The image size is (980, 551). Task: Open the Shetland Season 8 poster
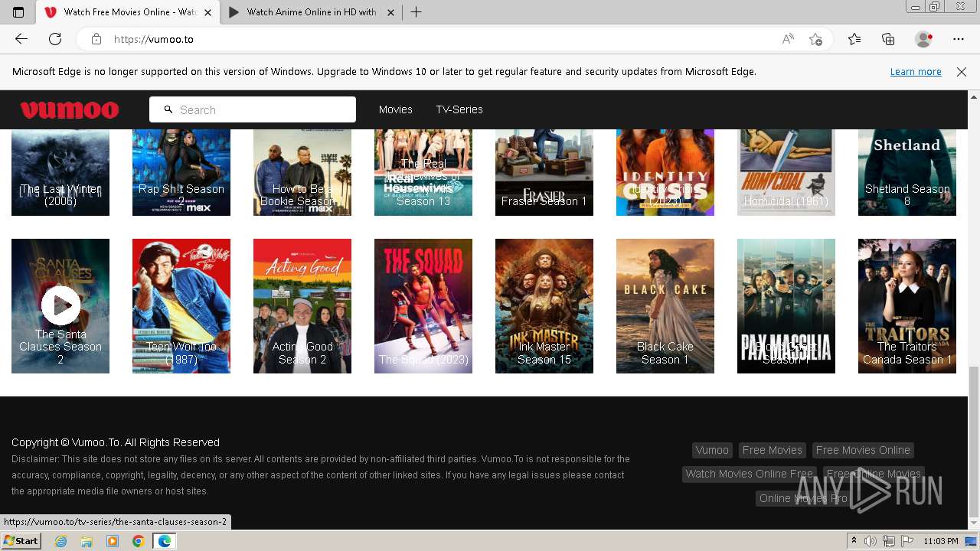coord(907,172)
